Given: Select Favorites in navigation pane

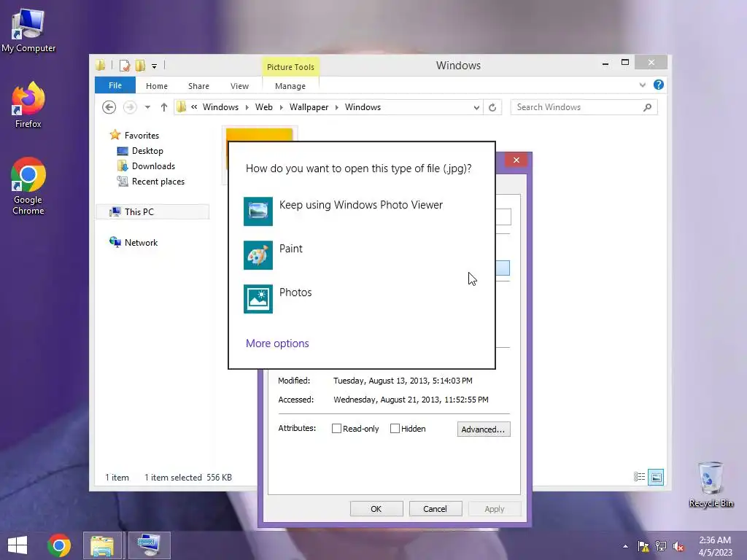Looking at the screenshot, I should 142,135.
